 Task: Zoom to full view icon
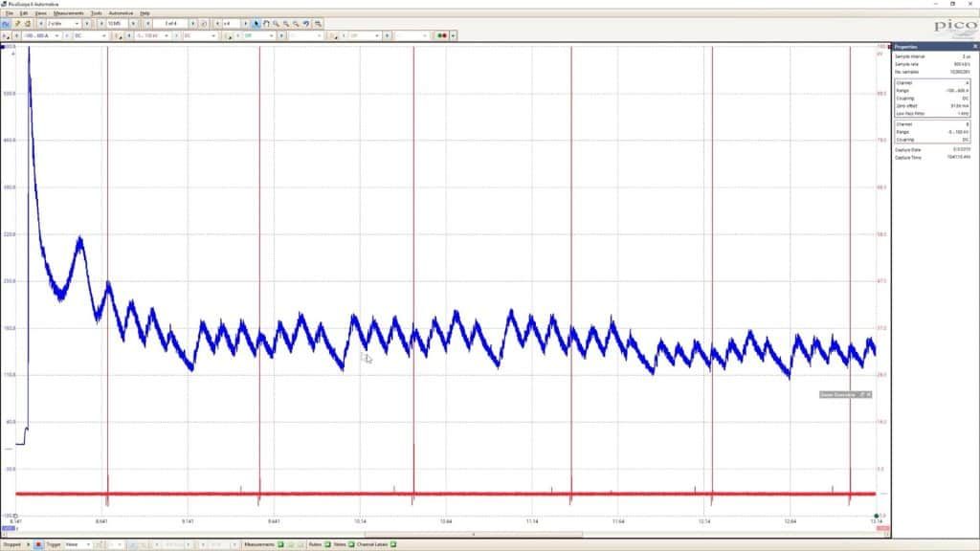(318, 23)
